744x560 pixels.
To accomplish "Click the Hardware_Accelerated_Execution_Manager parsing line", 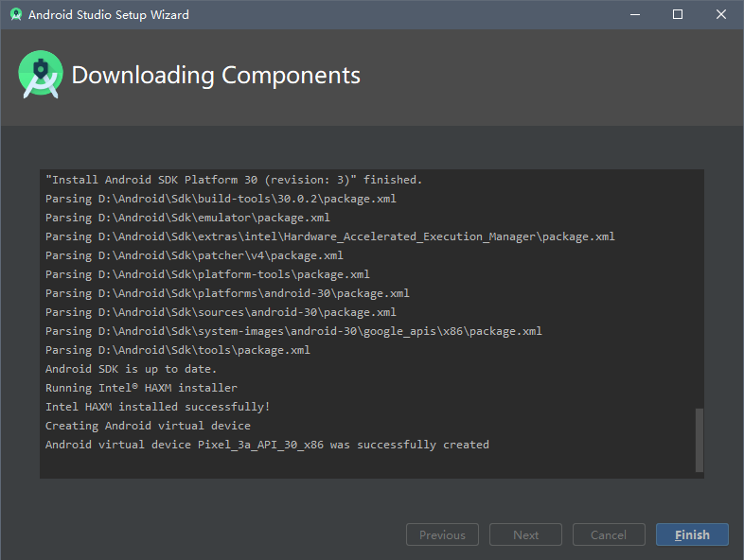I will coord(329,236).
